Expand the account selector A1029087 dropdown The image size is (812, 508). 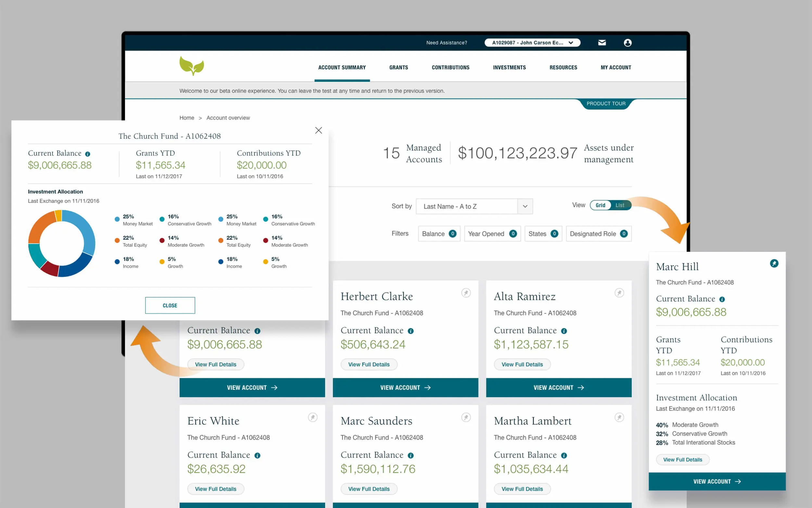pos(532,43)
